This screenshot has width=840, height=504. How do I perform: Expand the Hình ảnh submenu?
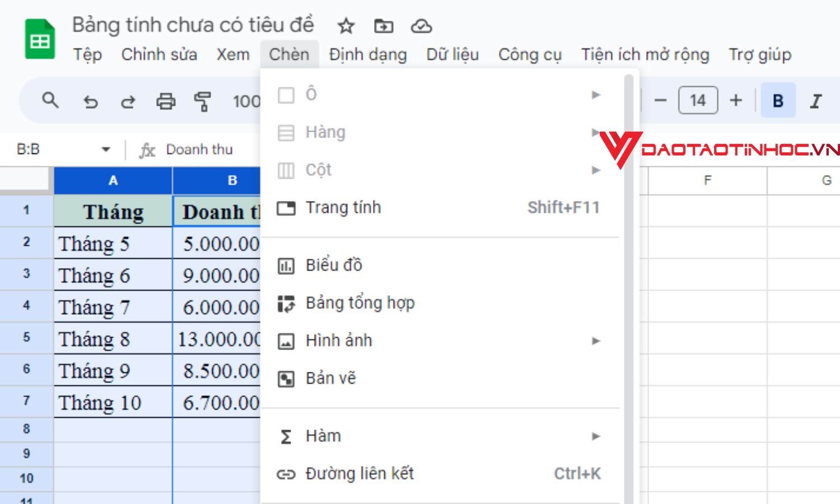point(595,340)
